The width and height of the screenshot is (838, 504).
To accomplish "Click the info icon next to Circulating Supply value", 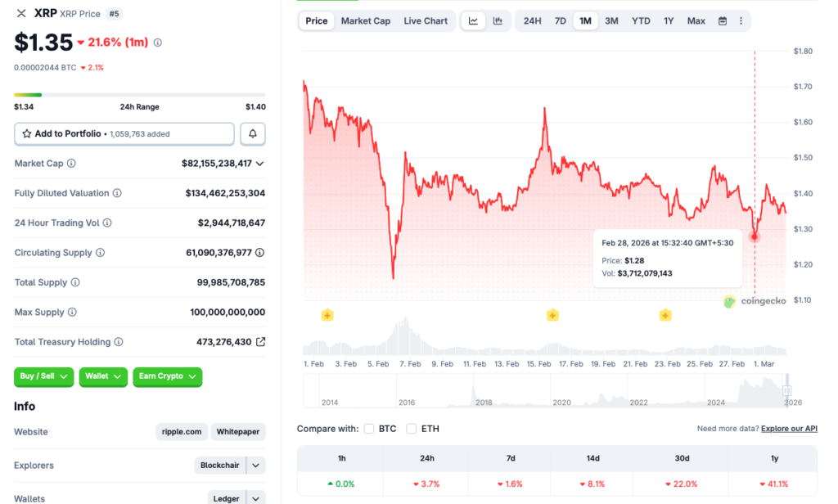I will (x=260, y=253).
